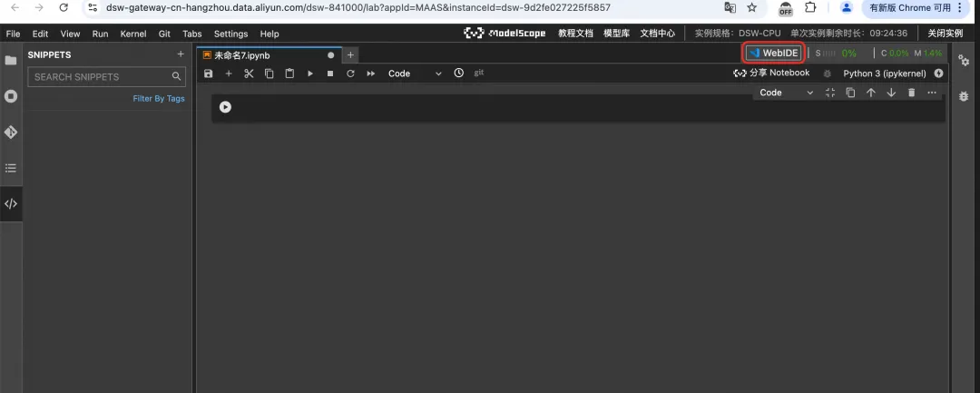Paste cell from clipboard in toolbar
This screenshot has height=393, width=980.
pyautogui.click(x=289, y=74)
